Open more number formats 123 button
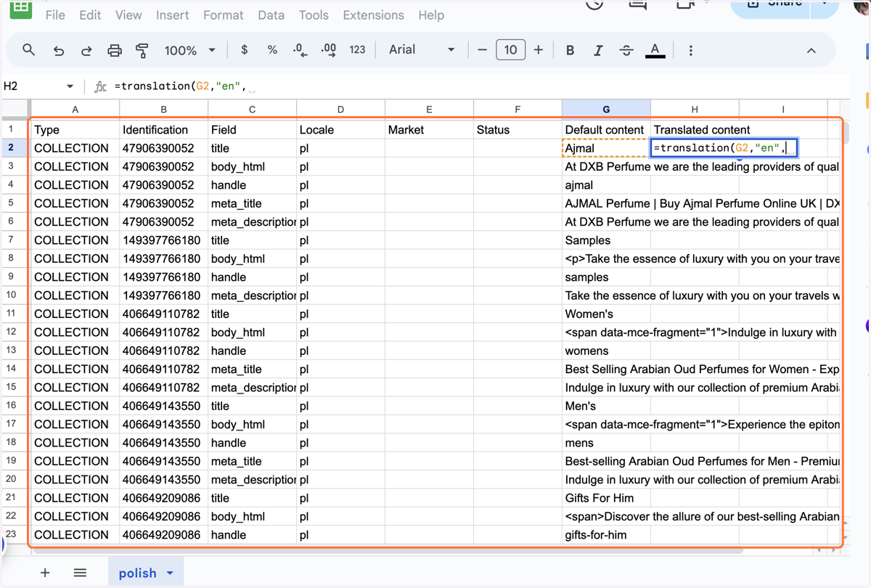Image resolution: width=871 pixels, height=588 pixels. pos(357,50)
